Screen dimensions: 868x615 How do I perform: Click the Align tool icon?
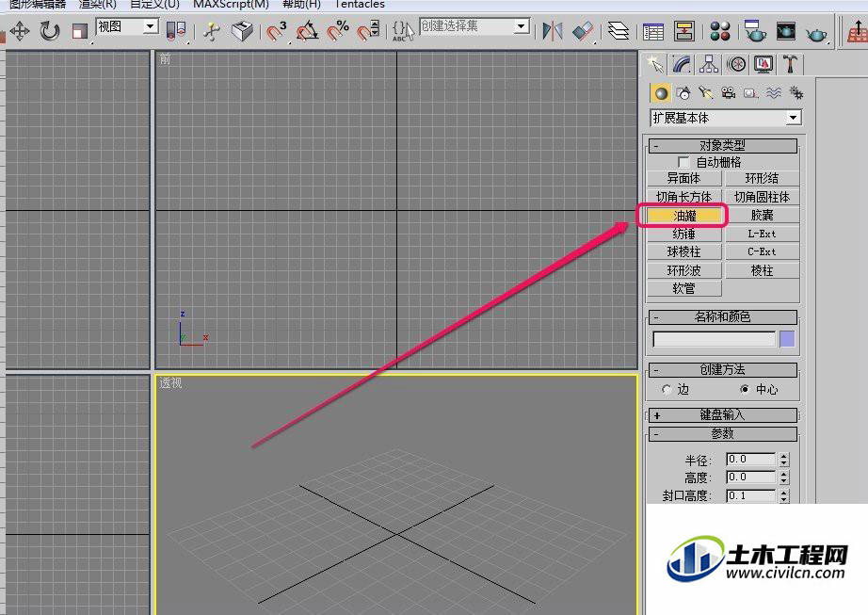[x=583, y=32]
